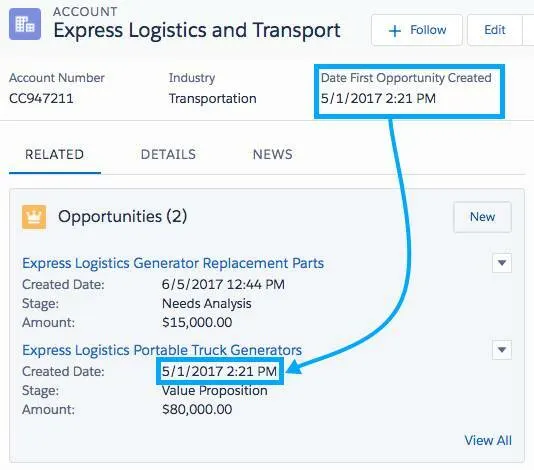
Task: Switch to the Related tab
Action: pyautogui.click(x=54, y=155)
